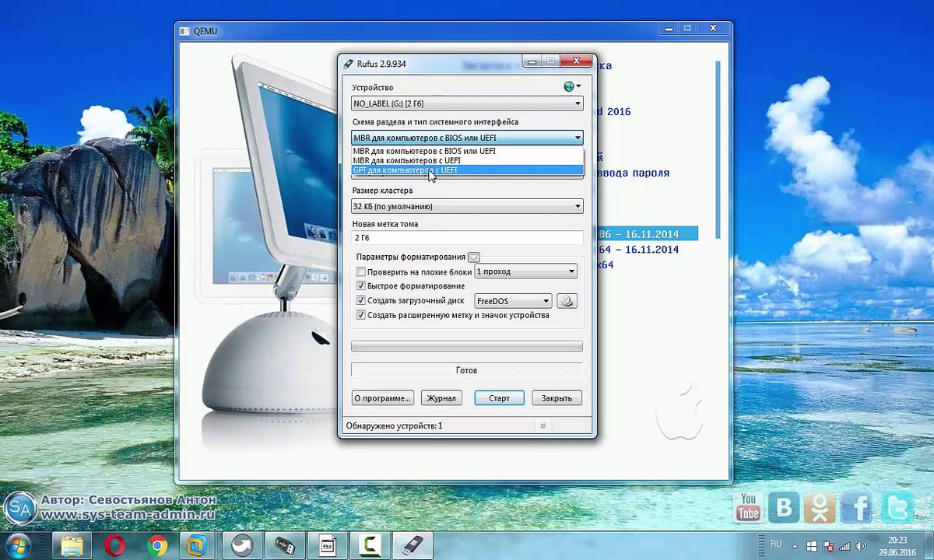This screenshot has height=560, width=934.
Task: Click the black USB stick taskbar icon
Action: (x=284, y=545)
